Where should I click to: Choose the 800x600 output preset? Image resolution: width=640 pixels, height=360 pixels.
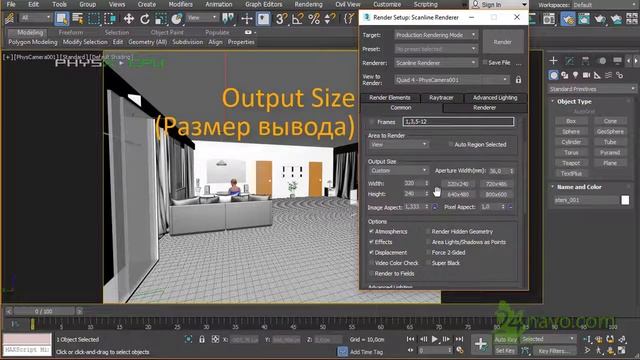tap(496, 195)
